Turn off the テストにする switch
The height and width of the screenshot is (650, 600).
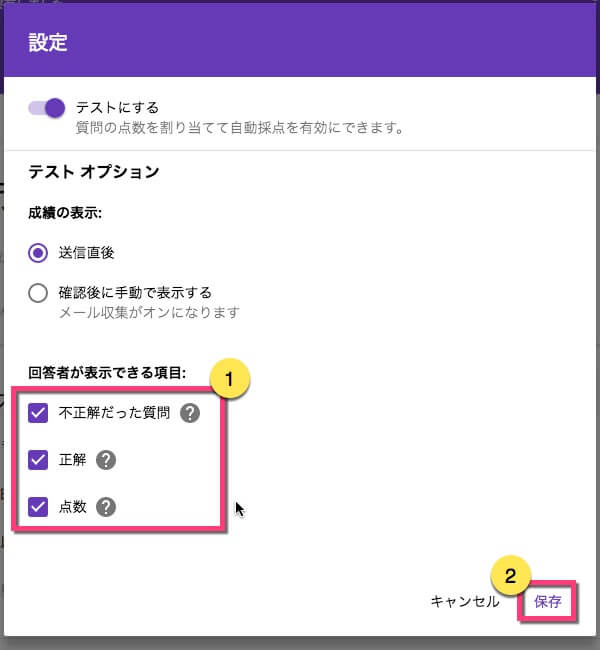[x=47, y=108]
